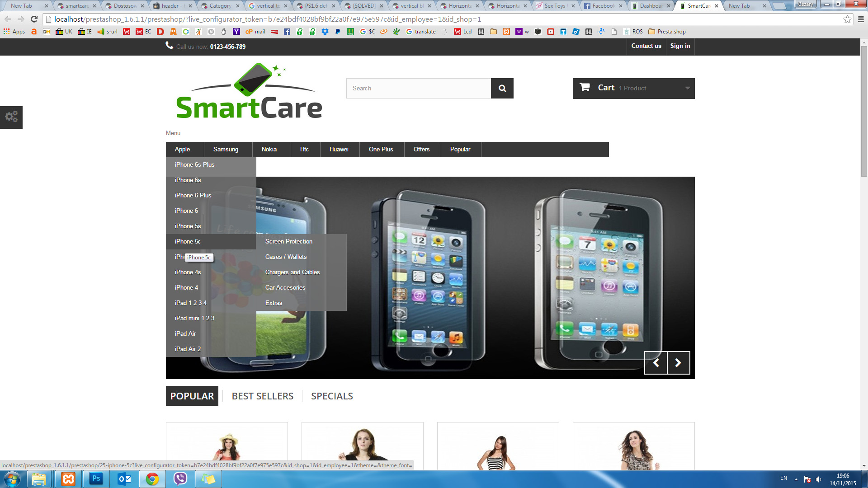Viewport: 868px width, 488px height.
Task: Open the Dropbox bookmark icon
Action: (325, 32)
